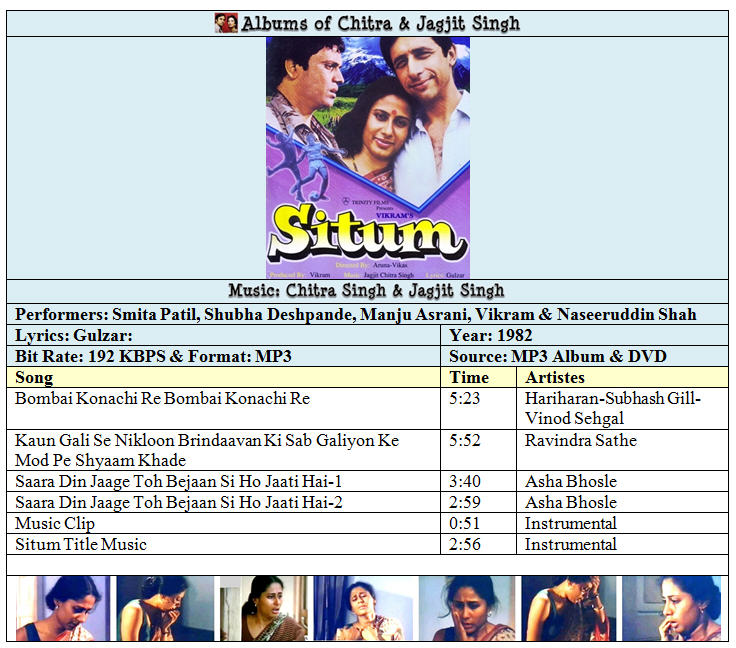Viewport: 736px width, 648px height.
Task: Select 'Saara Din Jaage Toh Bejaan Si Ho Jaati Hai-1'
Action: 178,481
